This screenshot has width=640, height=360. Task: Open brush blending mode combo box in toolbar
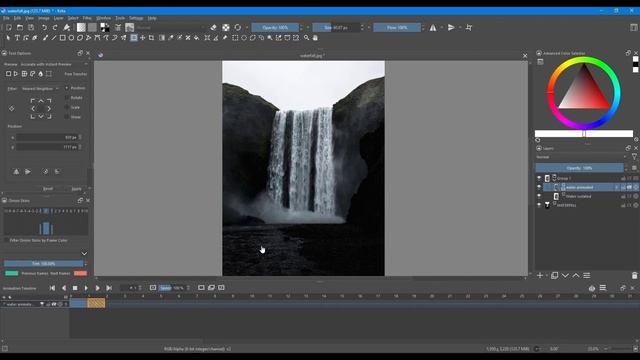(170, 27)
